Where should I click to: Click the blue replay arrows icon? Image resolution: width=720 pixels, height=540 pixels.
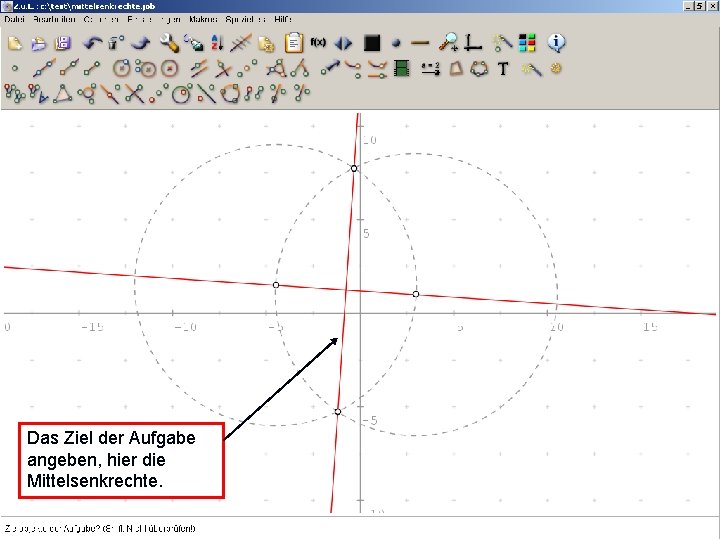coord(343,43)
